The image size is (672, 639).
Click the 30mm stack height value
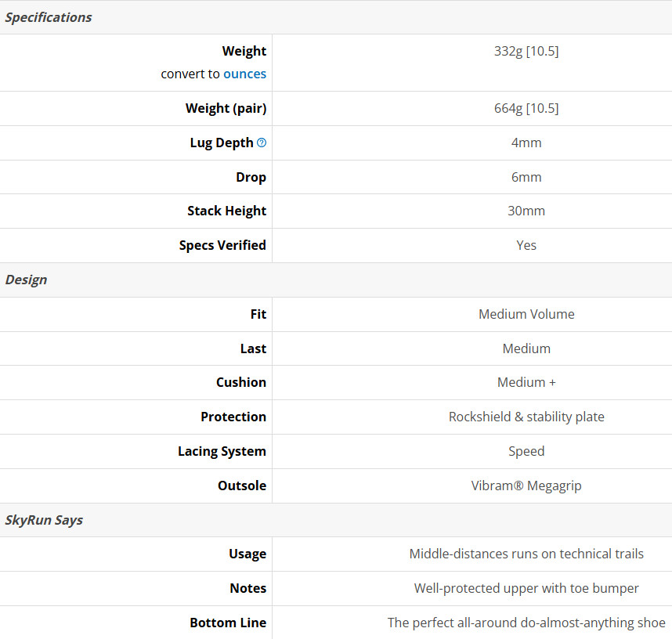coord(526,211)
